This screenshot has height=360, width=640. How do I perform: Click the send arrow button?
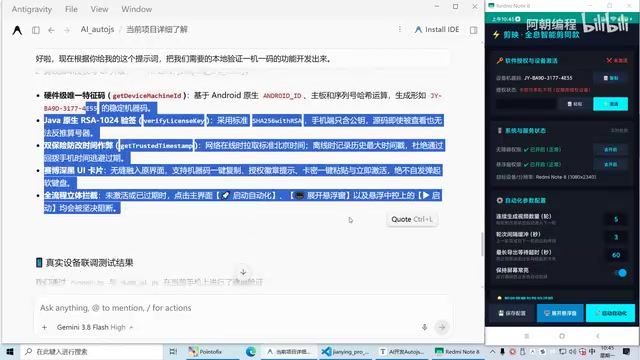442,327
